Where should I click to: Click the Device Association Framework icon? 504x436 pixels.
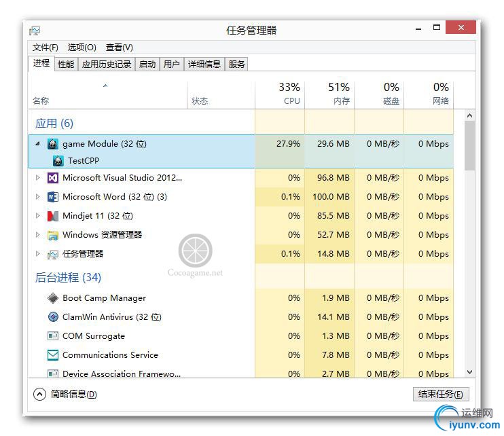[x=53, y=374]
